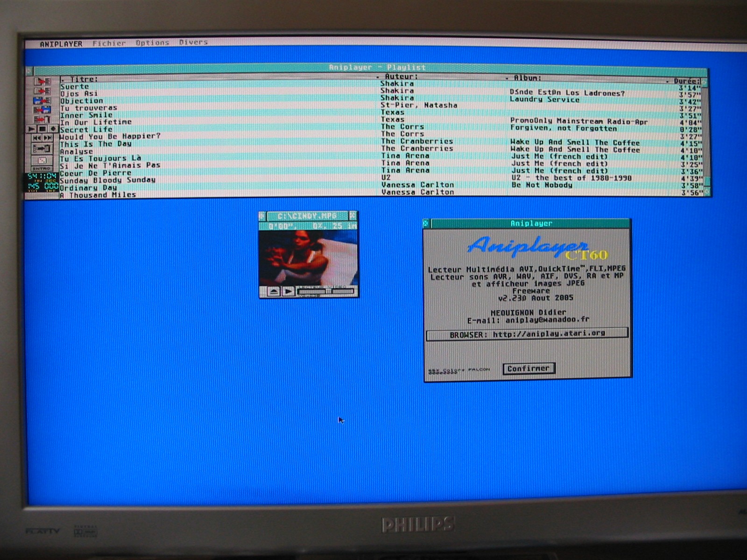Click the BROWSER aniplay.atari.org link button

tap(527, 334)
